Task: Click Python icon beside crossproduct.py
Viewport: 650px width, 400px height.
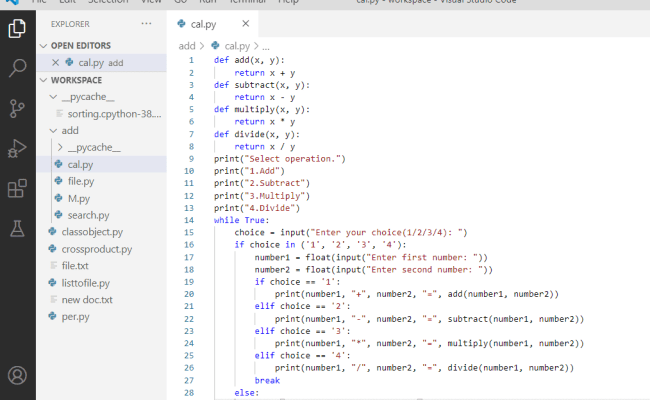Action: [52, 249]
